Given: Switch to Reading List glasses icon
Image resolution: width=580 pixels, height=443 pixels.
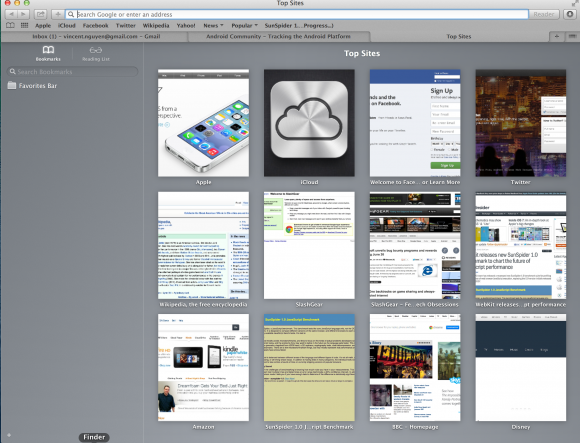Looking at the screenshot, I should (x=96, y=54).
